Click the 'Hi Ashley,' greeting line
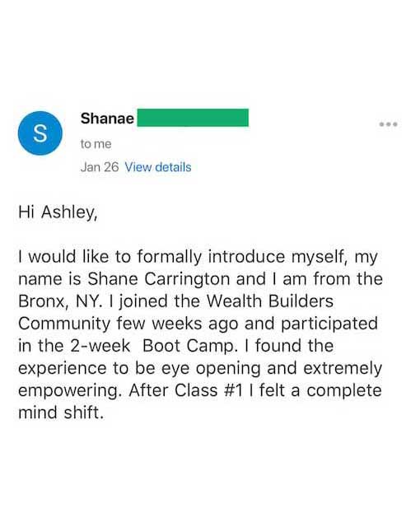The image size is (420, 527). coord(58,212)
